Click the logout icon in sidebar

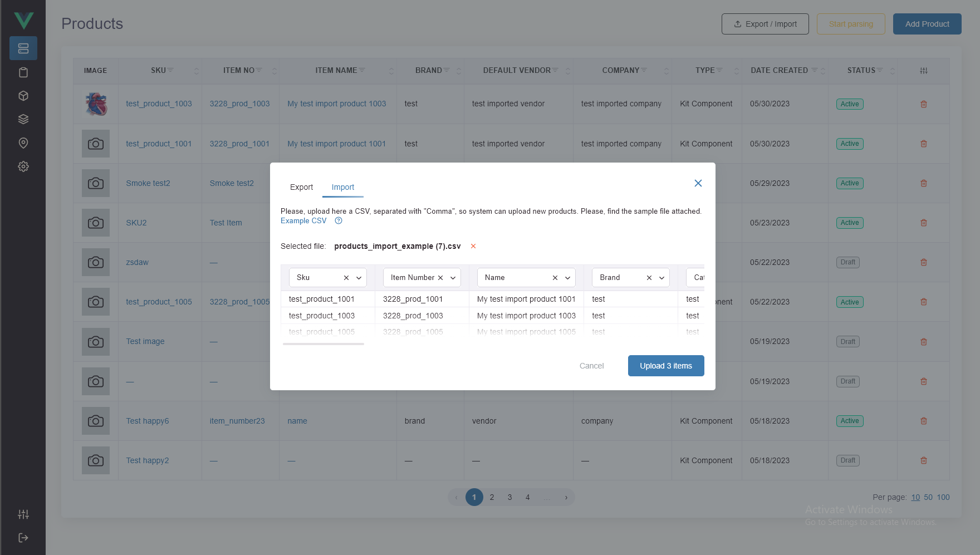tap(23, 538)
